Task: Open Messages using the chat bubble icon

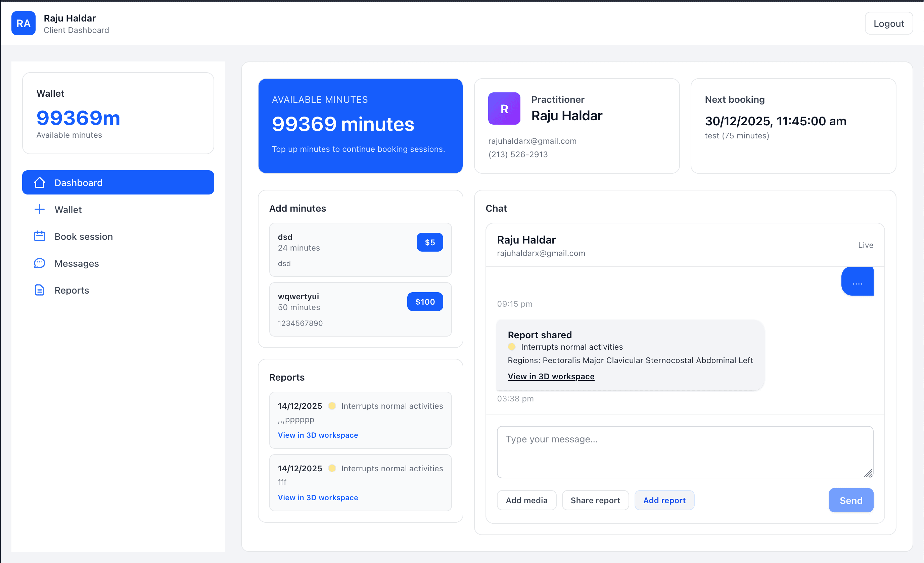Action: [39, 263]
